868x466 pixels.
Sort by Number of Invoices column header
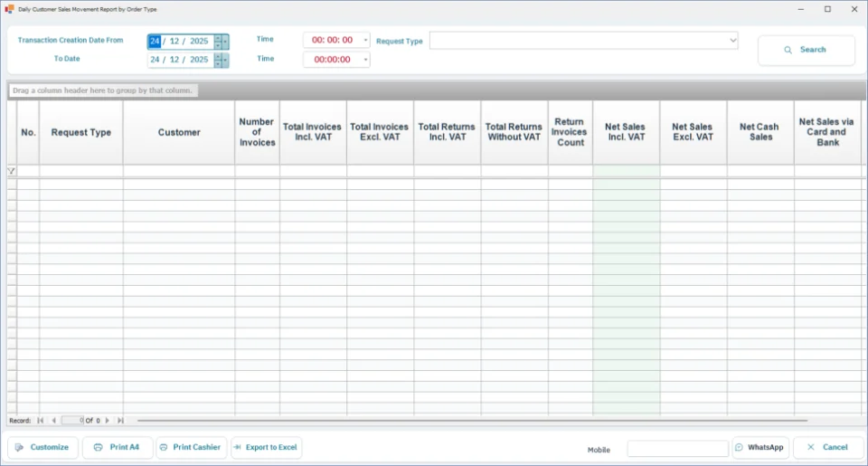click(257, 132)
